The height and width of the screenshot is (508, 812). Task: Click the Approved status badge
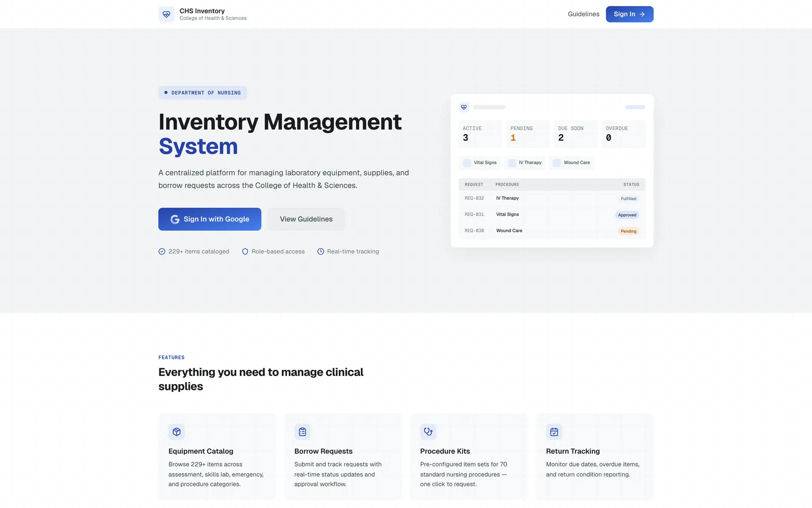627,215
